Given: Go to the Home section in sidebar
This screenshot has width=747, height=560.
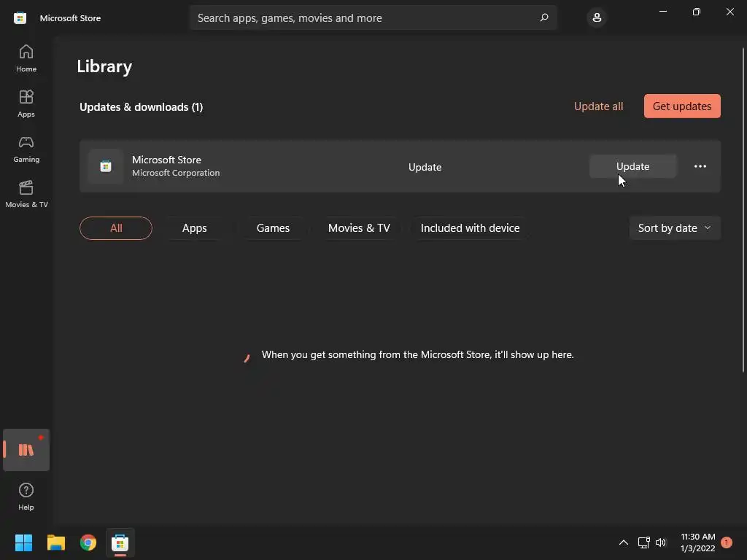Looking at the screenshot, I should pyautogui.click(x=26, y=58).
